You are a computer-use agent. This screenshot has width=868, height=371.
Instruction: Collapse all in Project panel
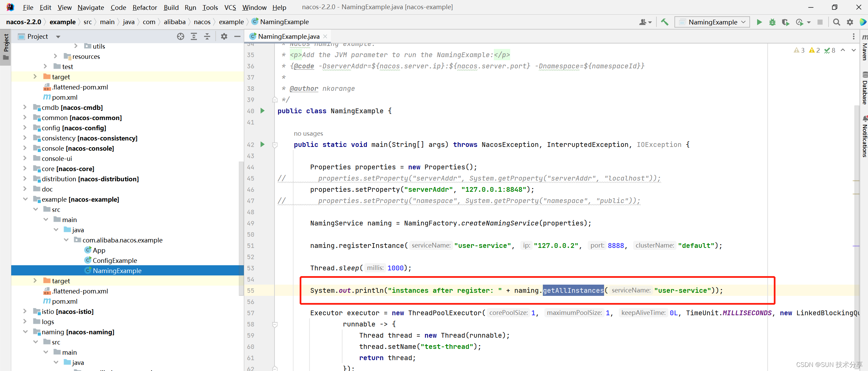tap(207, 36)
